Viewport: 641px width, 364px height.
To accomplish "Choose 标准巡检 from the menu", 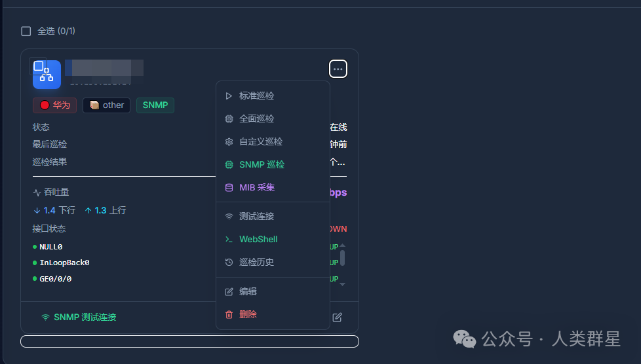I will pos(273,96).
